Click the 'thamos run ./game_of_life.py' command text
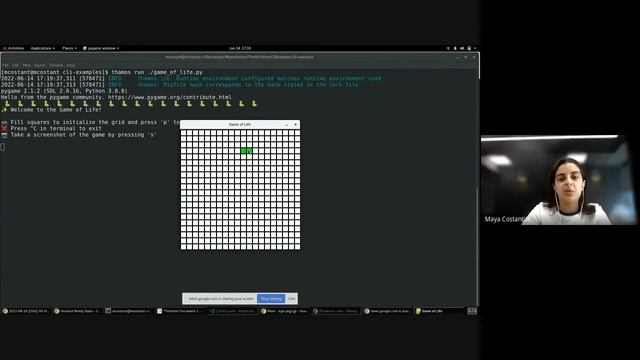Viewport: 640px width, 360px height. point(157,72)
